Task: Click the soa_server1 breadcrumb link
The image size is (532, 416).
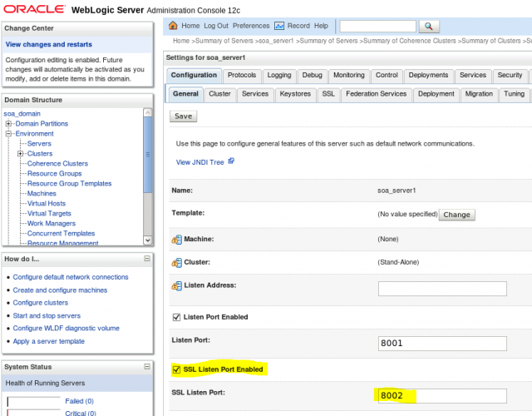Action: tap(276, 41)
